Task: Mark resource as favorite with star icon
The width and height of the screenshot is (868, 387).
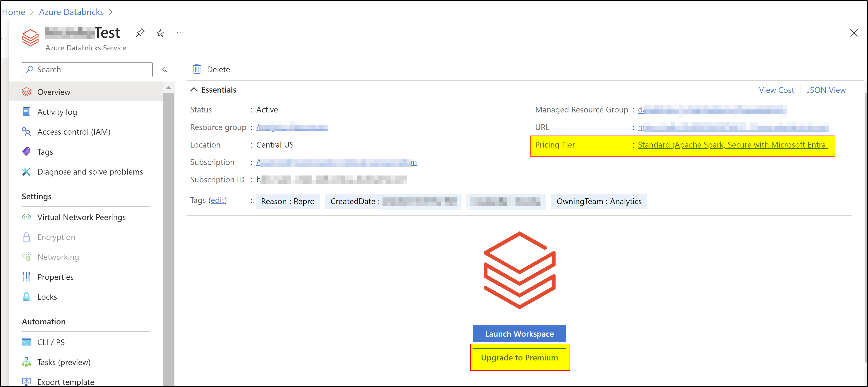Action: click(x=160, y=33)
